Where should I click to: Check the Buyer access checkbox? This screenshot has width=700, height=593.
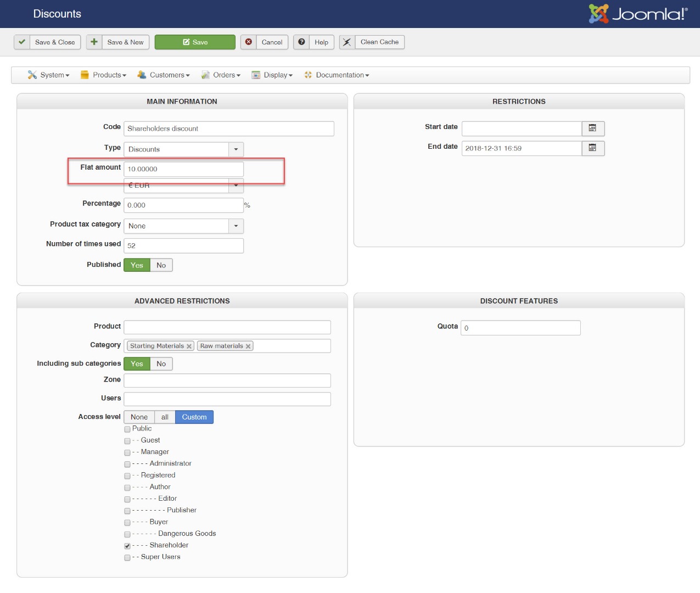point(127,523)
